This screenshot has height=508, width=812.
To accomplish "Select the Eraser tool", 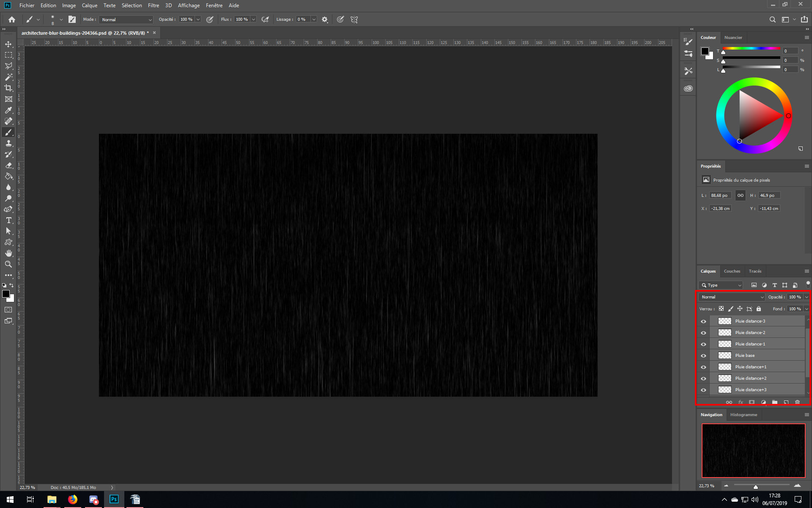I will (x=8, y=166).
